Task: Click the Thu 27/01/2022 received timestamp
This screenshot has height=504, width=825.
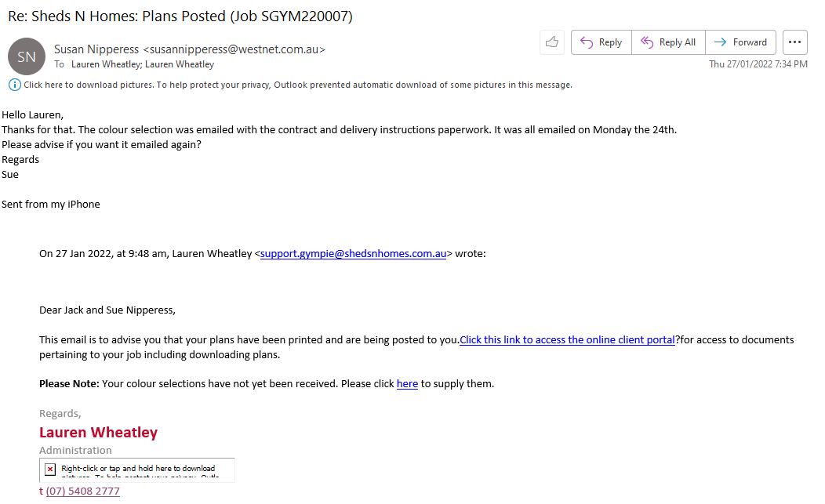Action: tap(758, 64)
